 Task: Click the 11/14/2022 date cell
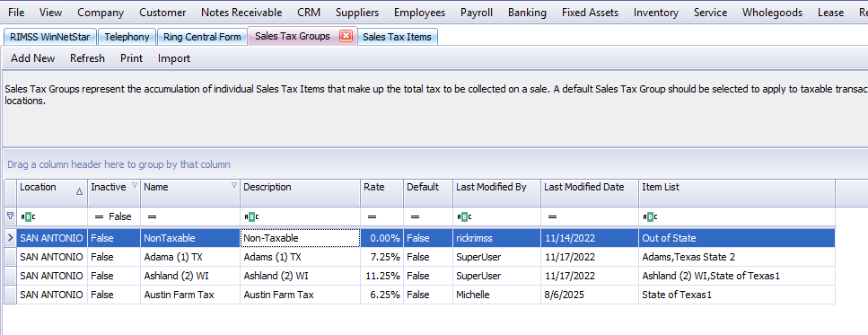click(590, 238)
